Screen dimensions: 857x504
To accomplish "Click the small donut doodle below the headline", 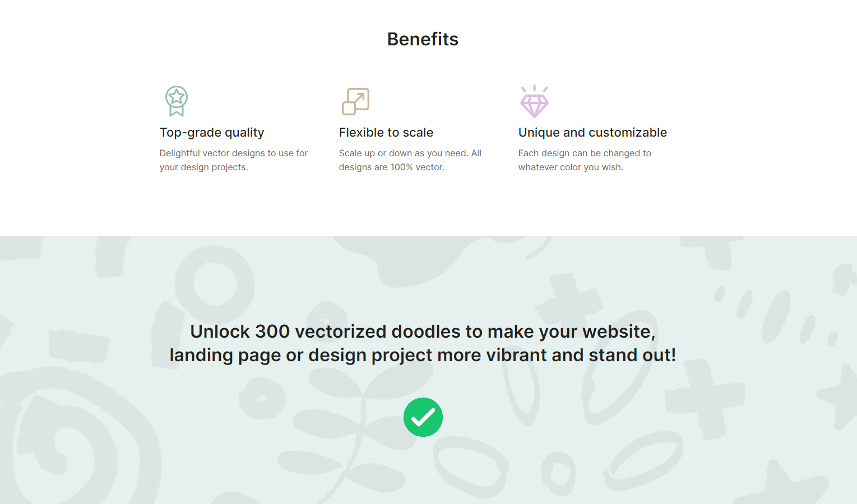I will coord(262,397).
